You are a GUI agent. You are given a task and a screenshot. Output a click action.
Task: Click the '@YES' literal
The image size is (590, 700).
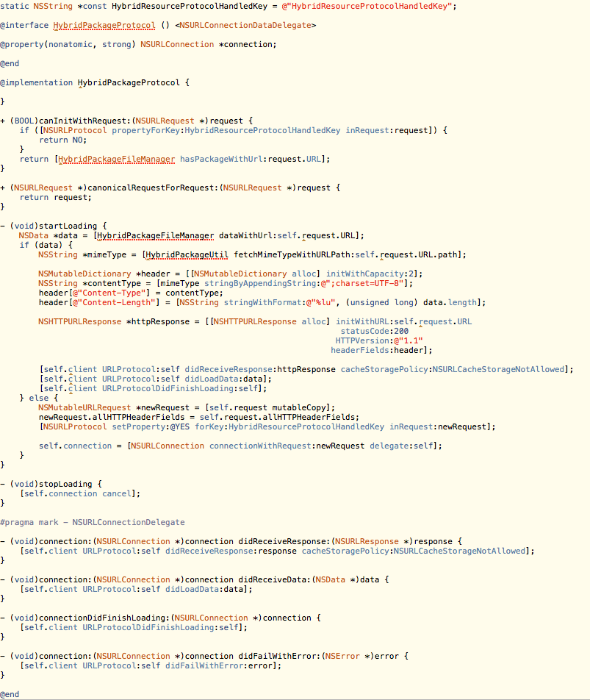tap(180, 427)
